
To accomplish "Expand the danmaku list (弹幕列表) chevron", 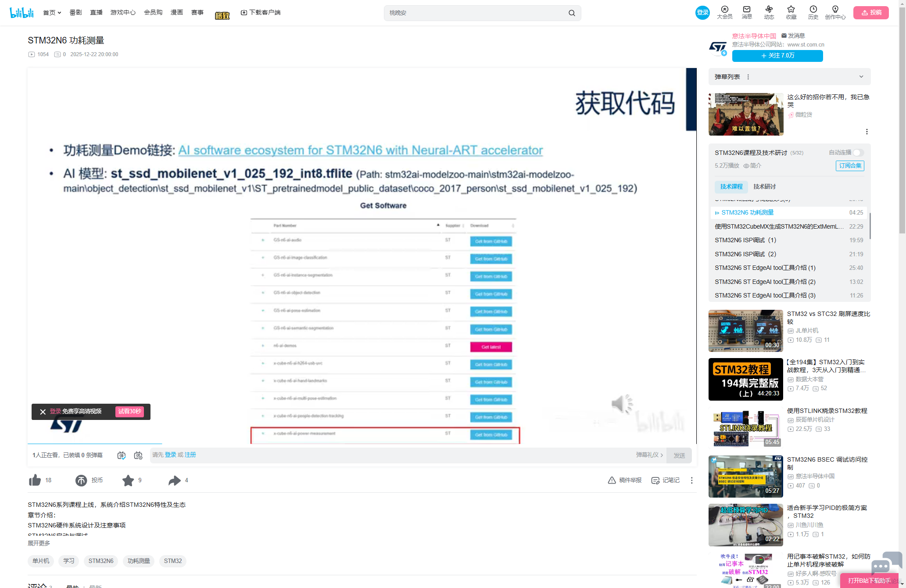I will (x=861, y=77).
